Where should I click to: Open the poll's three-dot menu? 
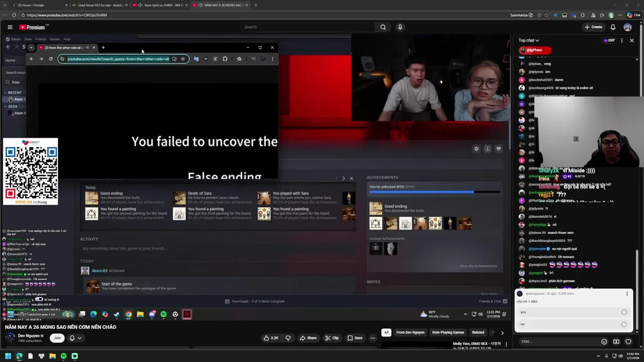tap(627, 294)
